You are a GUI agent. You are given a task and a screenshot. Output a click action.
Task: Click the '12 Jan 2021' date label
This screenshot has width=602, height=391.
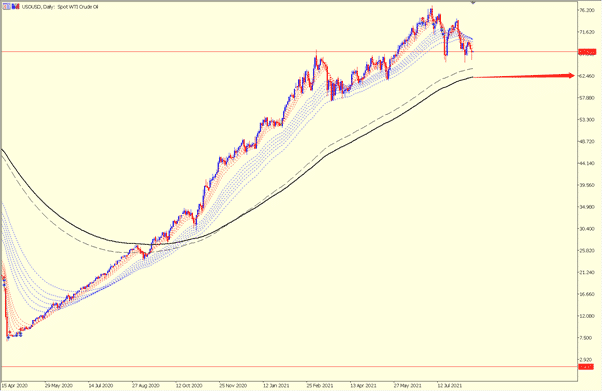tap(276, 385)
